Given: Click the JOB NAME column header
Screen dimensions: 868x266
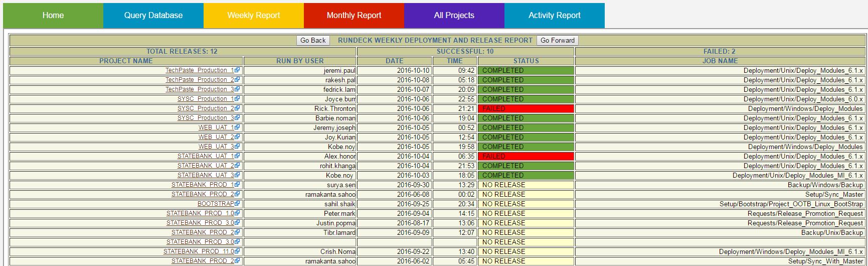Looking at the screenshot, I should point(720,61).
